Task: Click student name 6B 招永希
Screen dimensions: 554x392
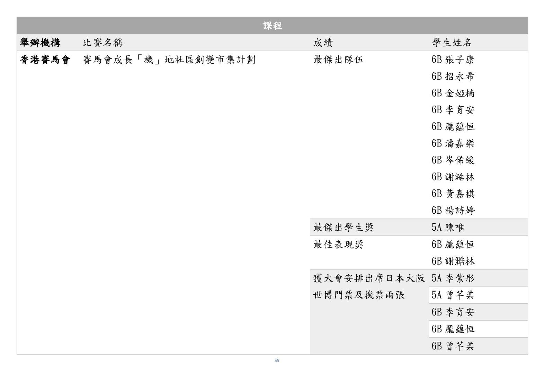Action: click(x=453, y=77)
